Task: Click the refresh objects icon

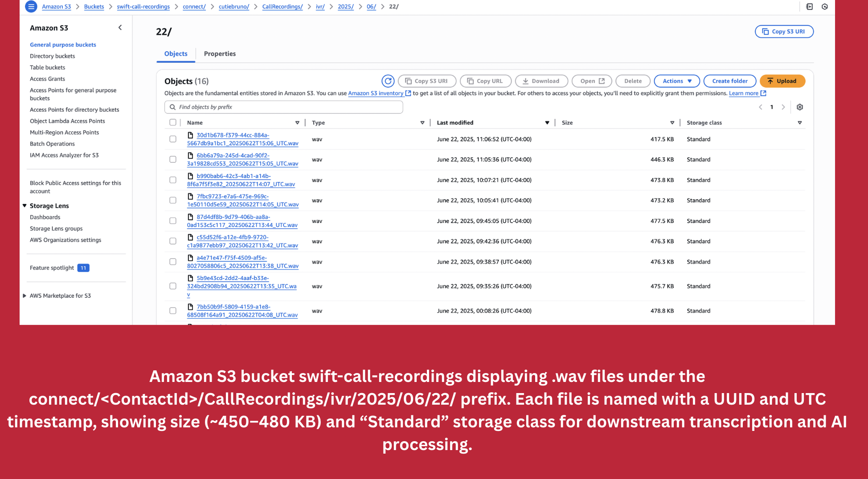Action: [x=388, y=81]
